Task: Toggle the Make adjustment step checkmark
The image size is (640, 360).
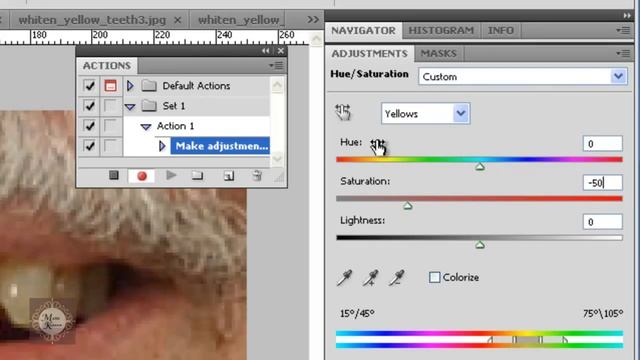Action: click(x=89, y=146)
